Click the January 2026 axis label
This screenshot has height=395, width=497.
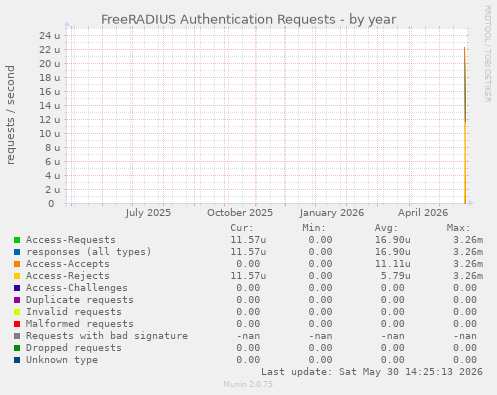(x=332, y=213)
